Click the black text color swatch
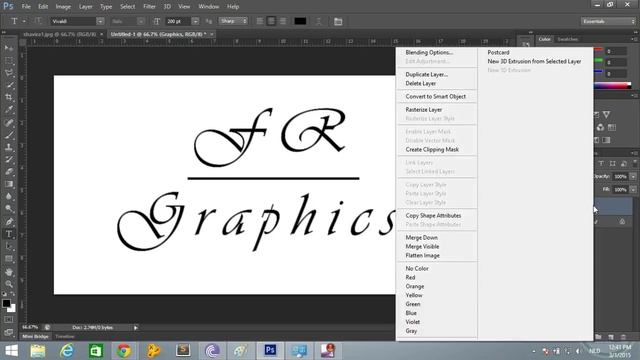This screenshot has height=360, width=640. click(x=300, y=21)
